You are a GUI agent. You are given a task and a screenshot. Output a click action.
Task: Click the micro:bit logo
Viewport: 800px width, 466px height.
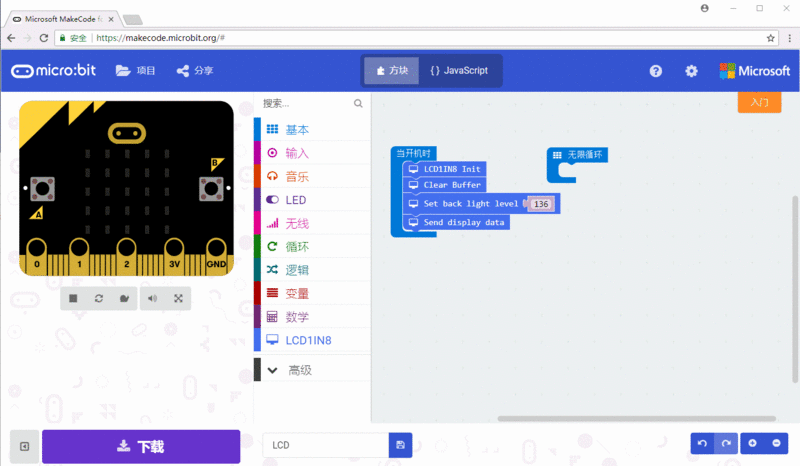tap(54, 70)
